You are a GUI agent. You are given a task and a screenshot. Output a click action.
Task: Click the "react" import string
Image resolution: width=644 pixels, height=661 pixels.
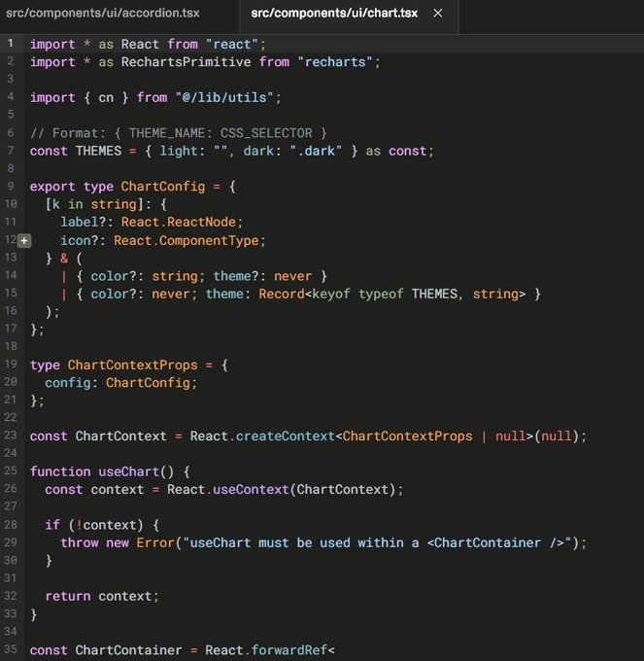[231, 45]
